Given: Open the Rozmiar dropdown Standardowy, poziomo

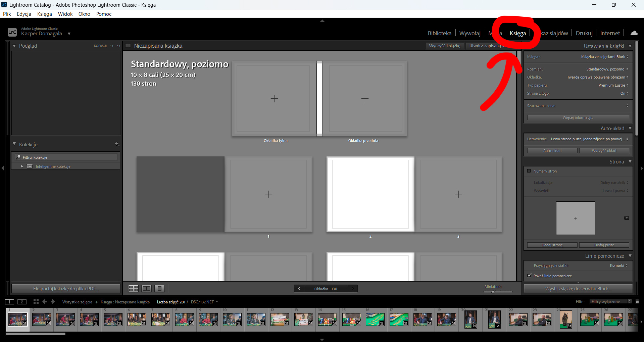Looking at the screenshot, I should [607, 69].
